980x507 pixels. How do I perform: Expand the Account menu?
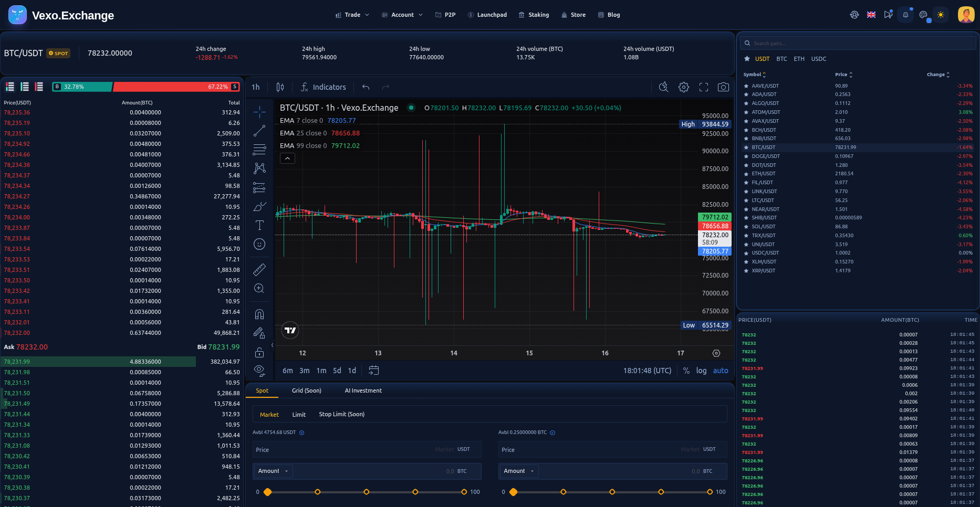[402, 15]
